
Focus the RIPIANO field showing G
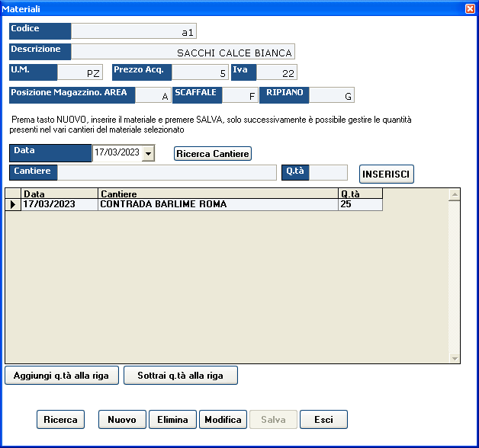tap(332, 95)
